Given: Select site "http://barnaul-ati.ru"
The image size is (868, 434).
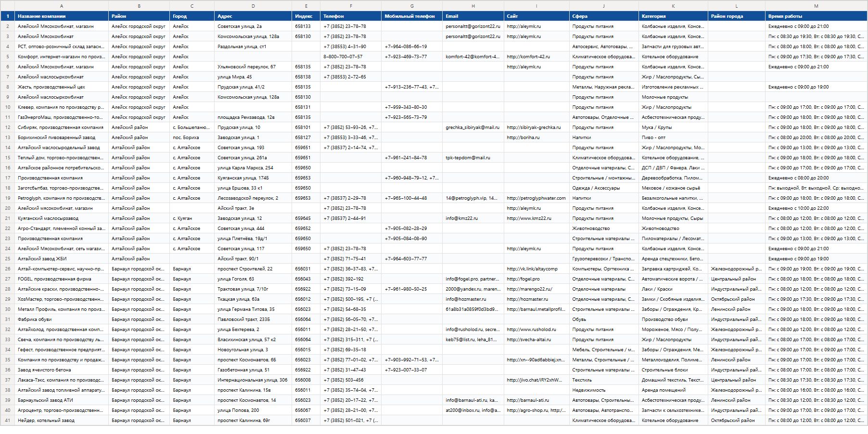Looking at the screenshot, I should click(536, 400).
